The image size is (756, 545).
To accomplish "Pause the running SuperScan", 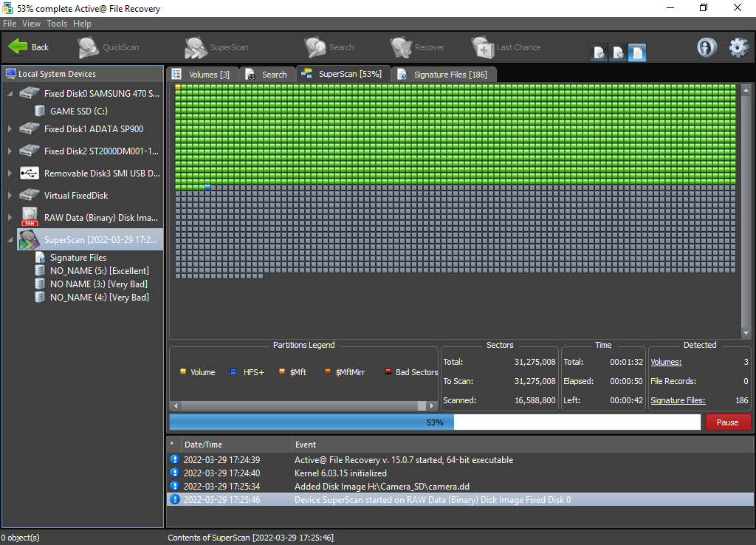I will point(728,422).
